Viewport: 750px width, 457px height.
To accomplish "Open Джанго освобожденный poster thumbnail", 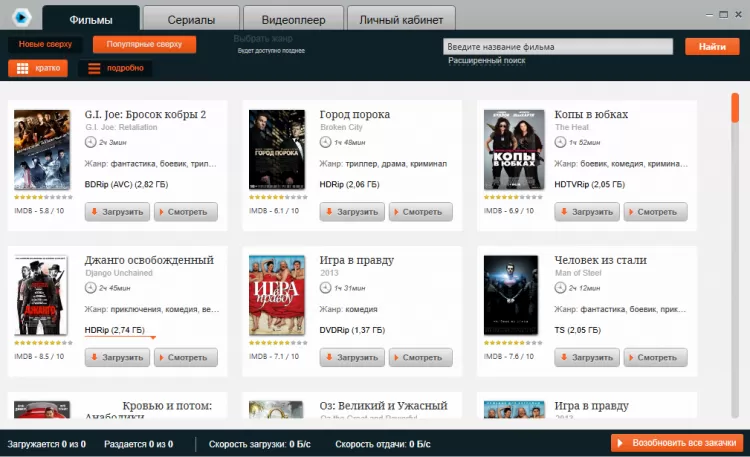I will pos(41,295).
